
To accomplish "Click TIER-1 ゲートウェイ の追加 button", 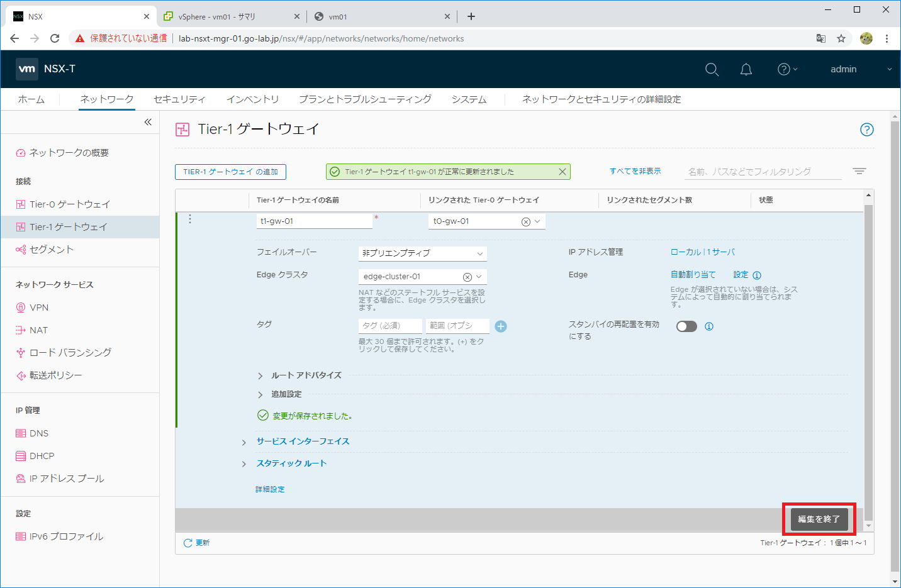I will [230, 172].
